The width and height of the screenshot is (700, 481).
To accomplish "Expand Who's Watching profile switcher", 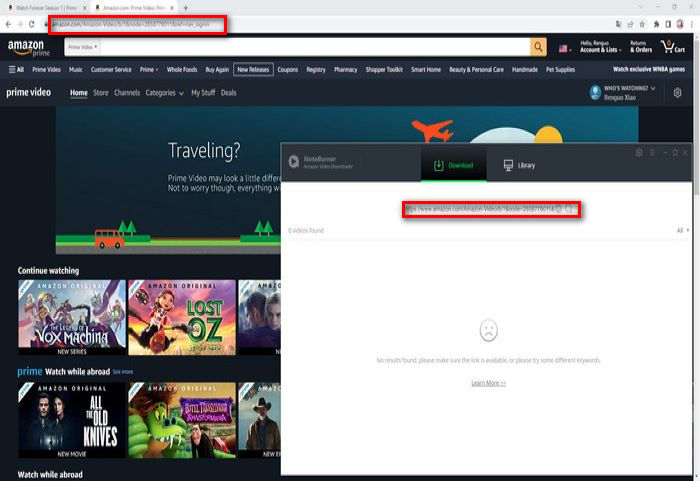I will (629, 92).
